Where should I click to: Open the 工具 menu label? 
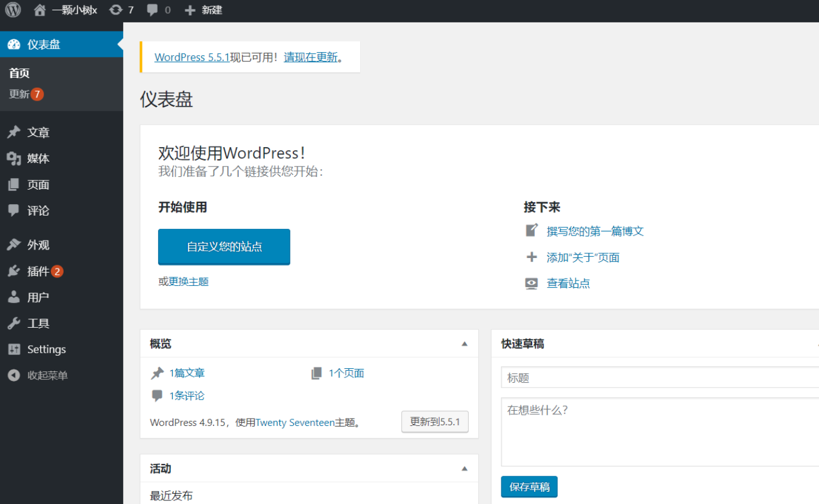click(38, 323)
